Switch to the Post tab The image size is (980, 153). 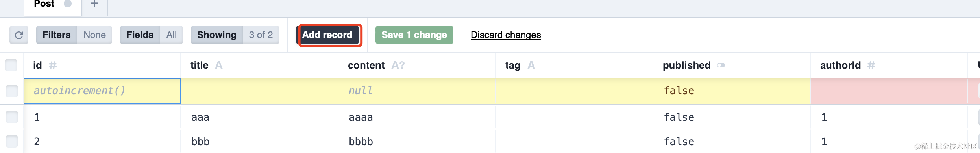44,4
